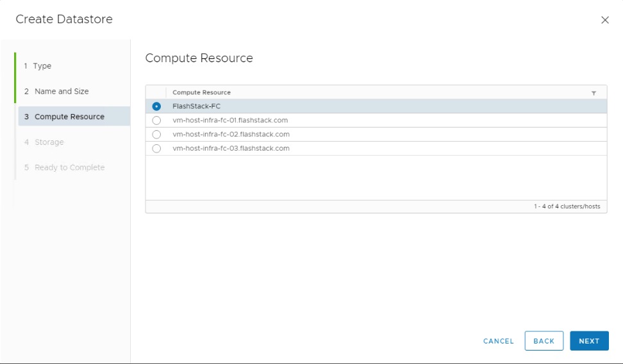
Task: Close the Create Datastore dialog
Action: point(604,20)
